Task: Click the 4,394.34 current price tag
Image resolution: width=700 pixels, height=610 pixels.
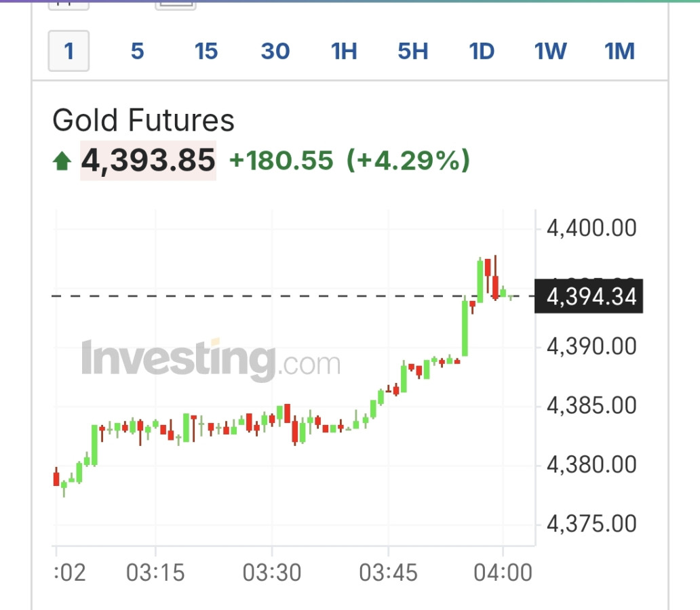Action: click(589, 297)
